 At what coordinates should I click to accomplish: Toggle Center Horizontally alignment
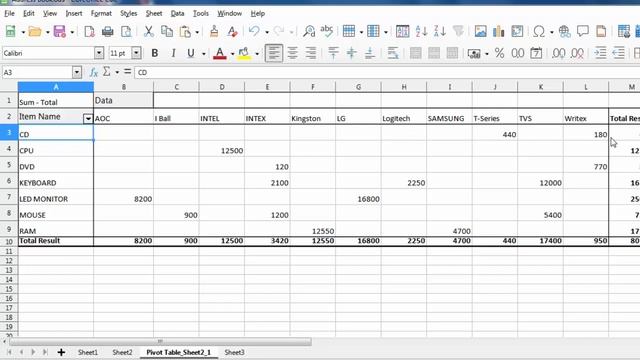coord(292,53)
